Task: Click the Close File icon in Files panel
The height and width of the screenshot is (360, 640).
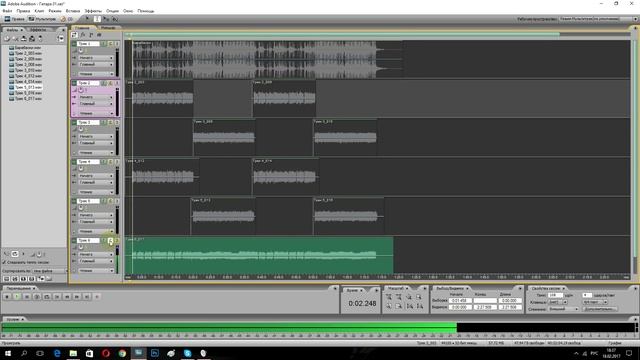Action: point(15,38)
